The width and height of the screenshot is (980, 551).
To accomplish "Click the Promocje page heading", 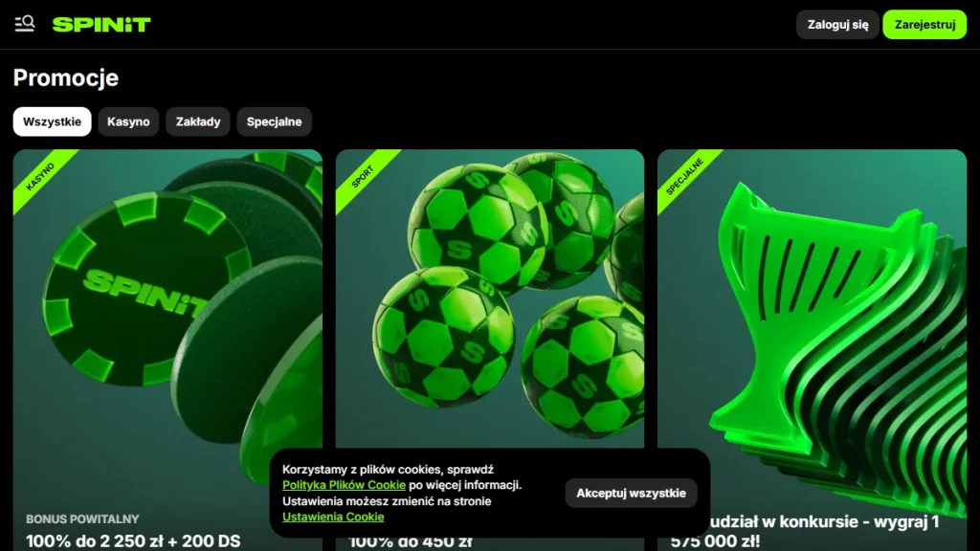I will point(66,77).
